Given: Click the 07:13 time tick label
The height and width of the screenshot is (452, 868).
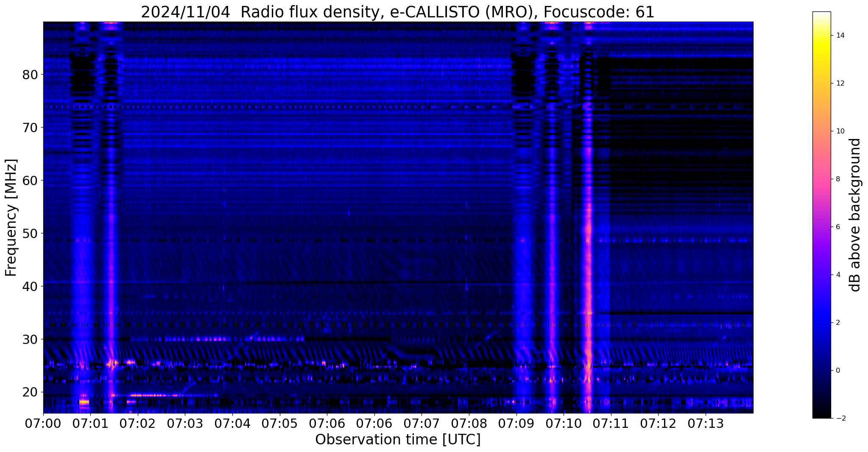Looking at the screenshot, I should [x=706, y=423].
